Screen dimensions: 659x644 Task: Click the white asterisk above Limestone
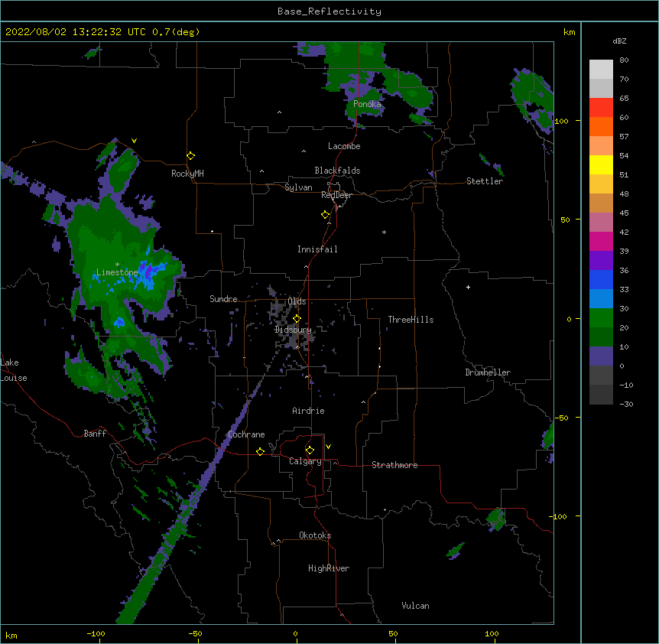click(x=117, y=265)
